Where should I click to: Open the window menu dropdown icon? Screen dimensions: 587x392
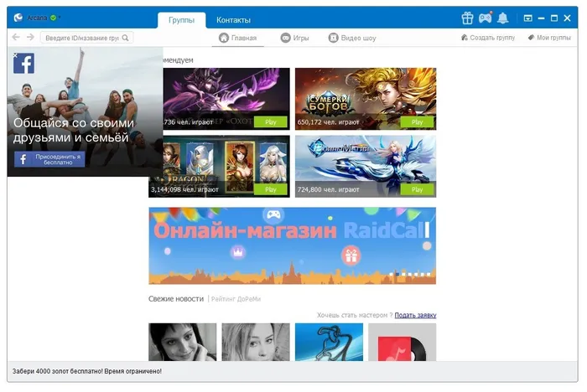point(527,18)
